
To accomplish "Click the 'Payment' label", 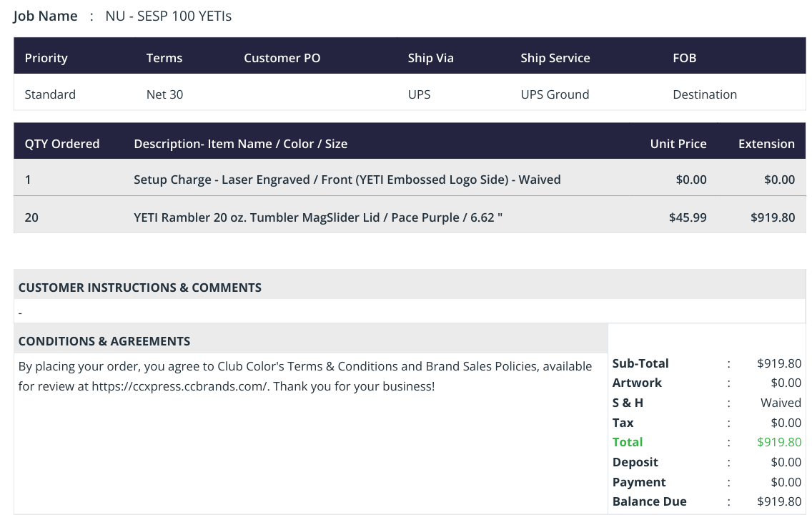I will [x=639, y=482].
